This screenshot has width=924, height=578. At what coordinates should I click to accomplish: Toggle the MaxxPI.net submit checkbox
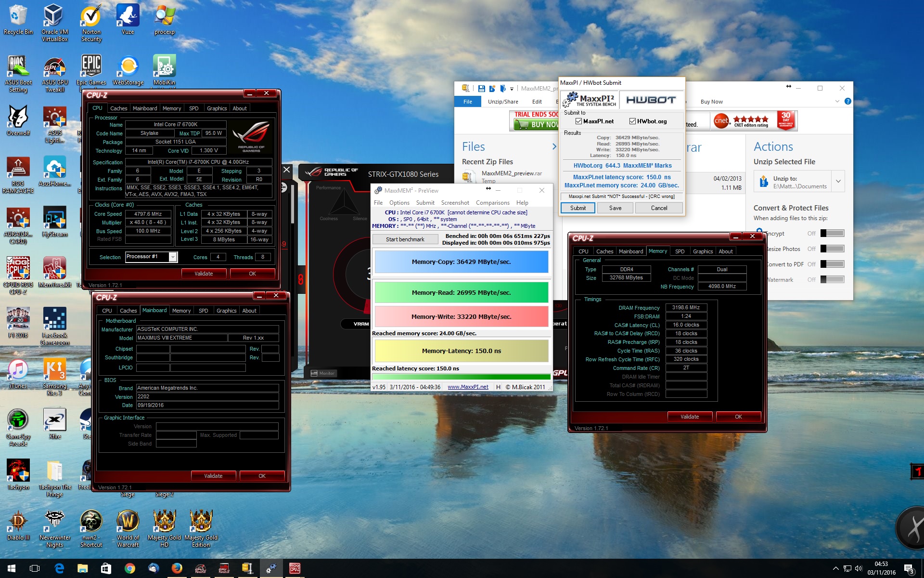(578, 121)
